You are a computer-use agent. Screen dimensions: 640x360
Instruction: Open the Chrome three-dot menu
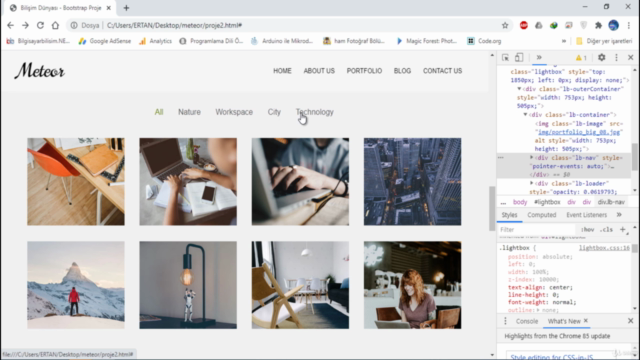click(629, 25)
